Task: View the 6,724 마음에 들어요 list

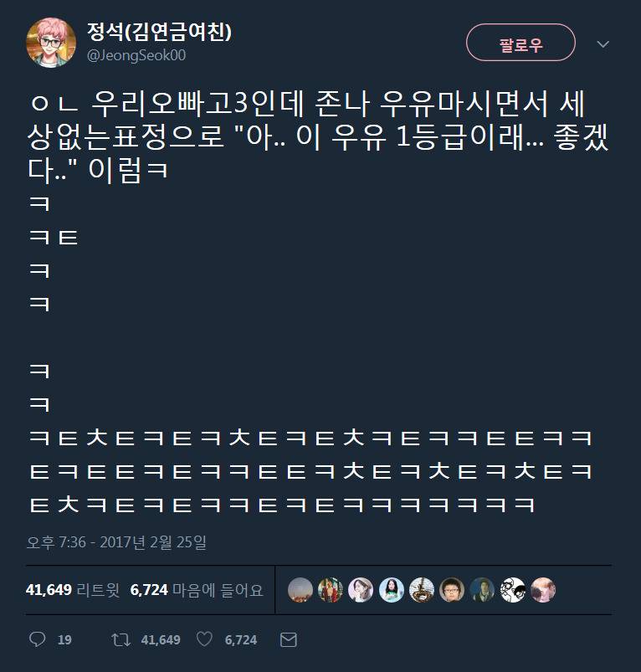Action: [197, 590]
